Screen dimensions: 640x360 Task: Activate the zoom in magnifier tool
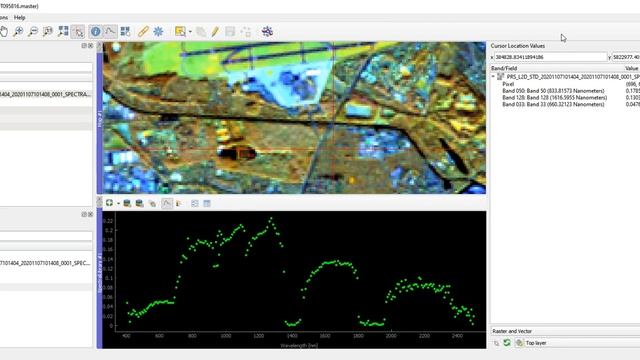[18, 31]
